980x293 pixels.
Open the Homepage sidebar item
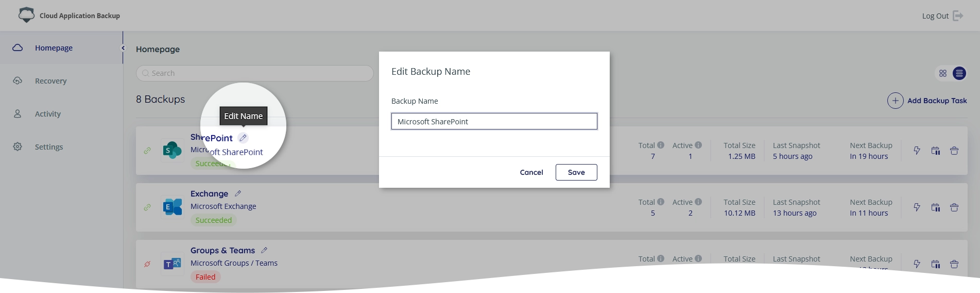[x=61, y=47]
